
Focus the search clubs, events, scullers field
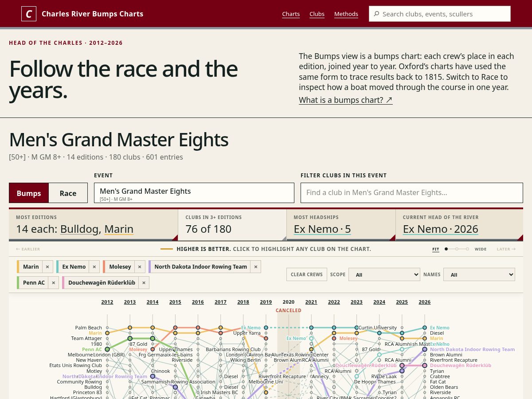coord(440,14)
